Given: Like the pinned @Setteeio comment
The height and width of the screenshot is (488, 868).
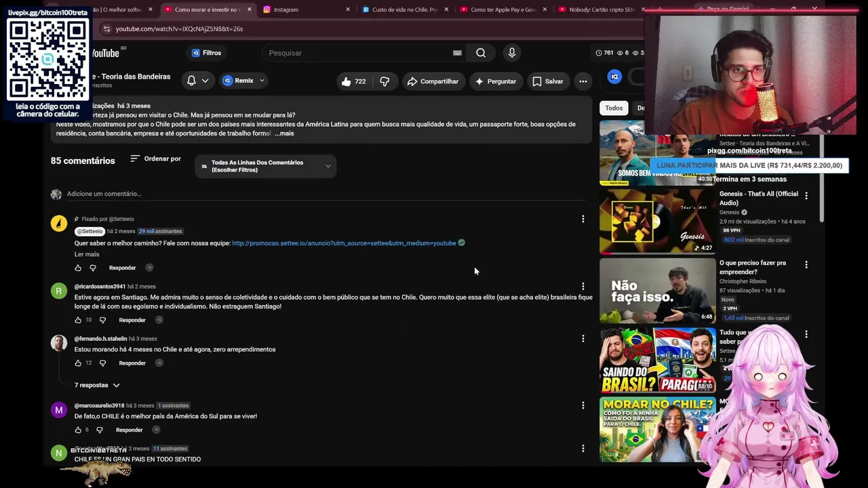Looking at the screenshot, I should tap(78, 268).
